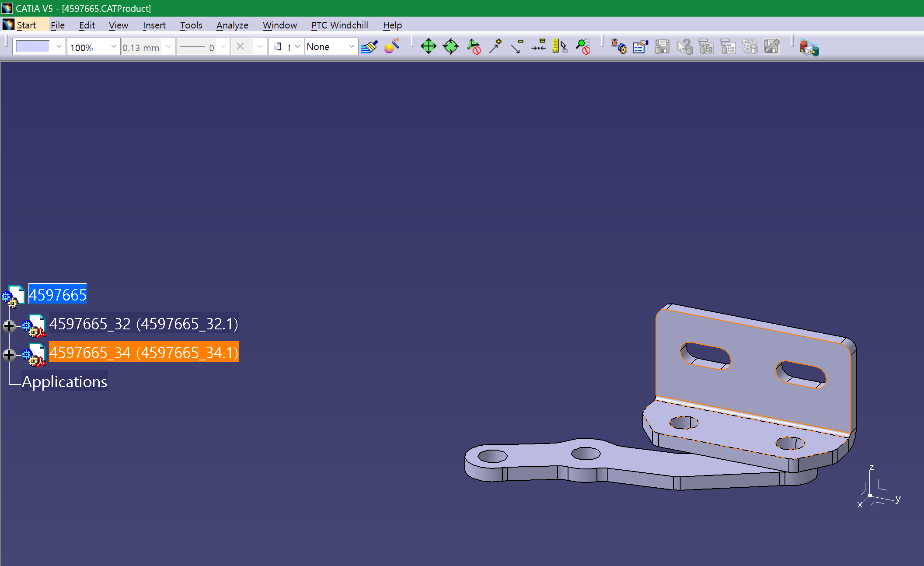Open the PTC Windchill menu
The image size is (924, 566).
click(x=339, y=25)
